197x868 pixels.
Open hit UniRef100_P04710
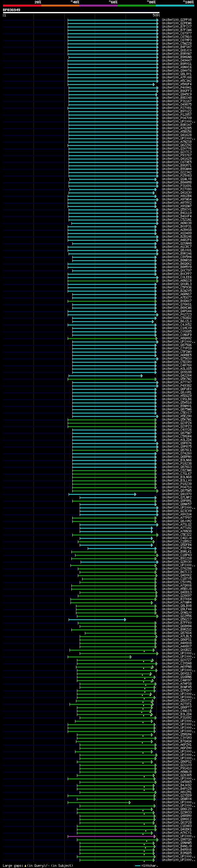pos(177,487)
